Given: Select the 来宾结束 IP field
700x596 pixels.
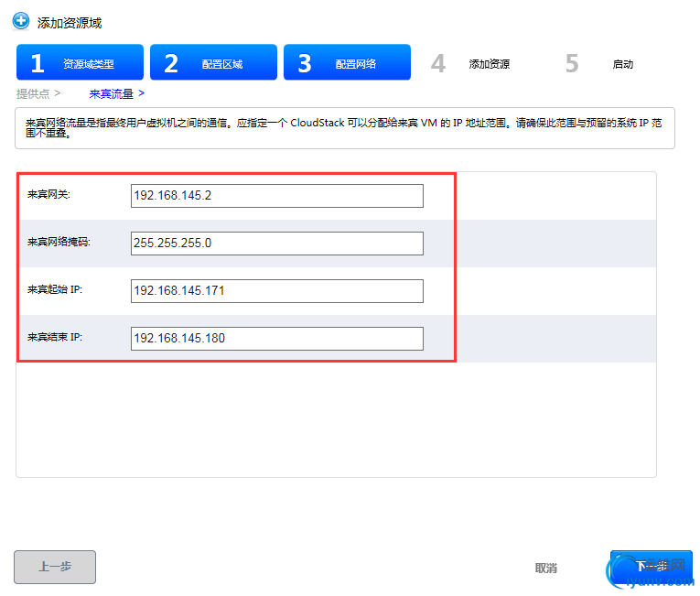Looking at the screenshot, I should (x=276, y=338).
